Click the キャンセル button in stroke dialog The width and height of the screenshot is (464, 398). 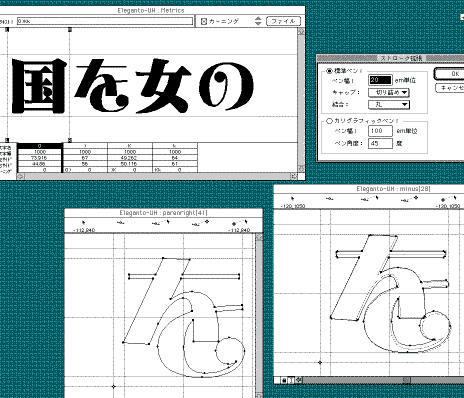[x=450, y=88]
